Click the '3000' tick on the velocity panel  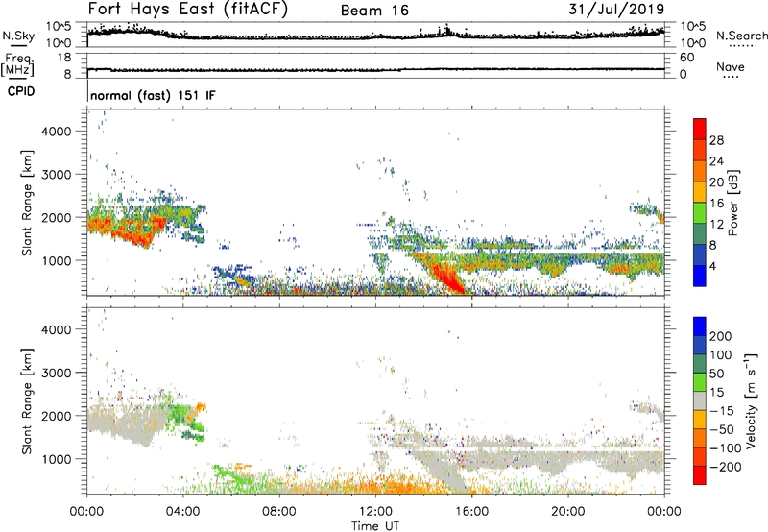(56, 373)
